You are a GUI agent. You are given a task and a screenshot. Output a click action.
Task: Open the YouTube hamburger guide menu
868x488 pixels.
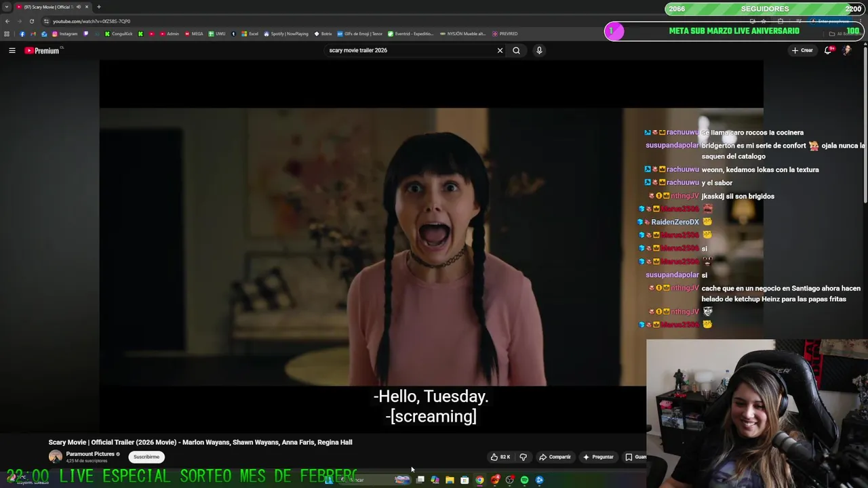click(12, 50)
